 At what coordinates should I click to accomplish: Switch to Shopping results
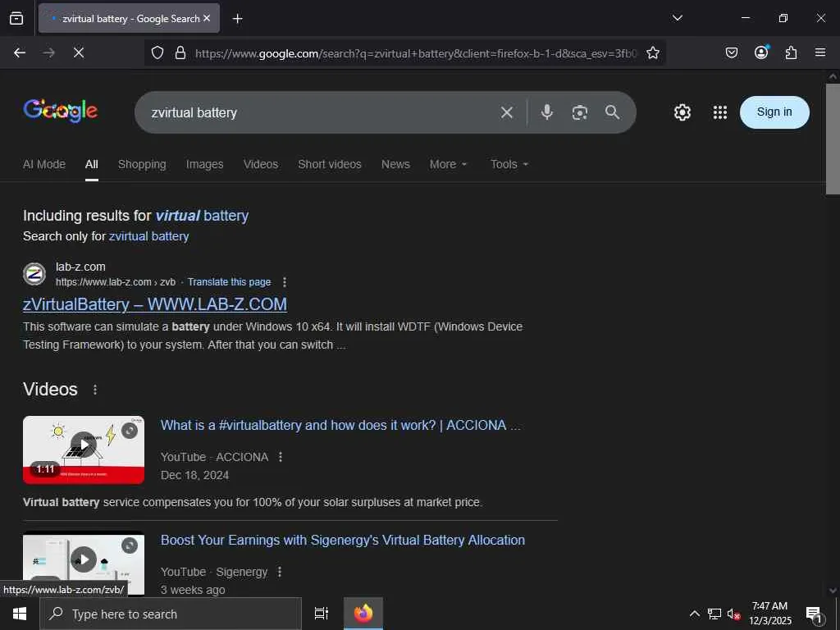pos(142,164)
